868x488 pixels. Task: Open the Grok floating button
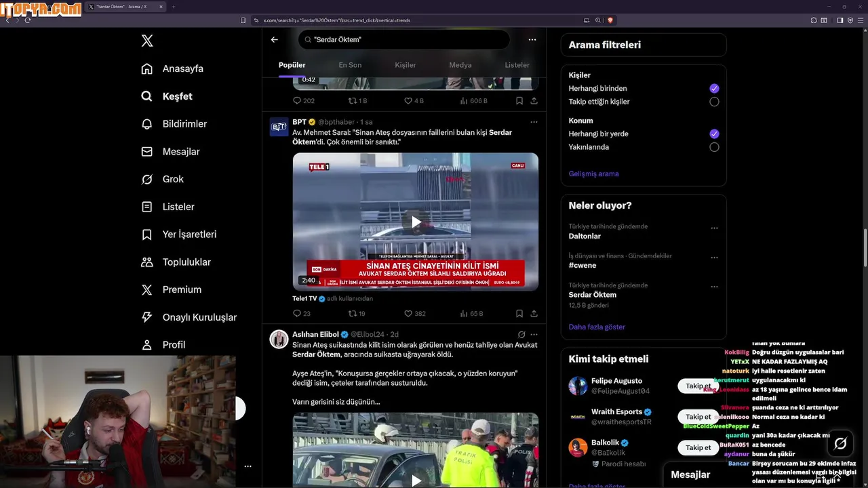pos(840,443)
